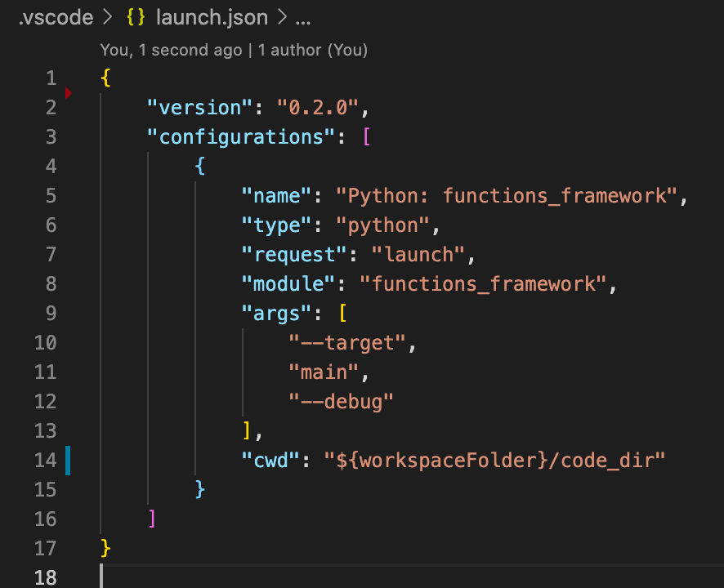Open the launch.json breadcrumb dropdown
This screenshot has height=588, width=724.
pos(212,17)
